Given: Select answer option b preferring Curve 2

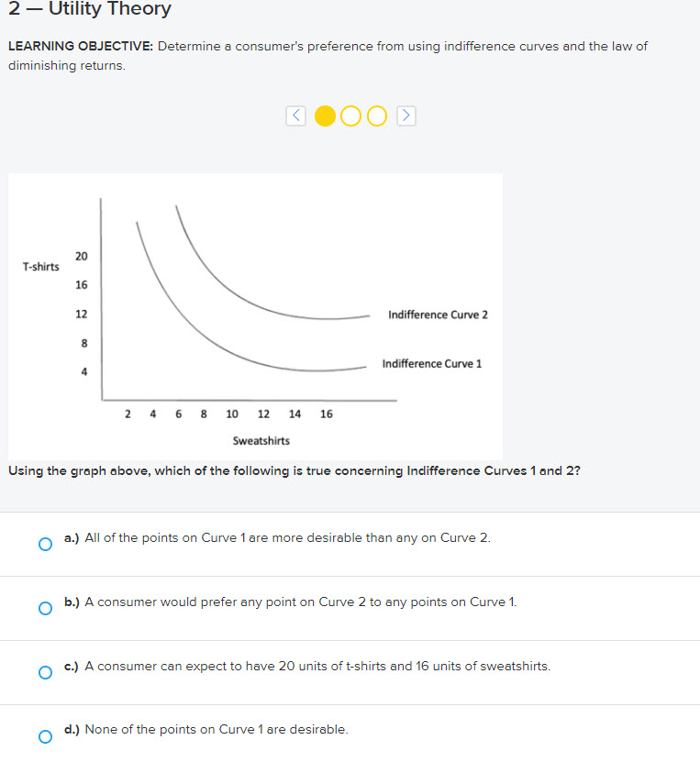Looking at the screenshot, I should point(44,608).
